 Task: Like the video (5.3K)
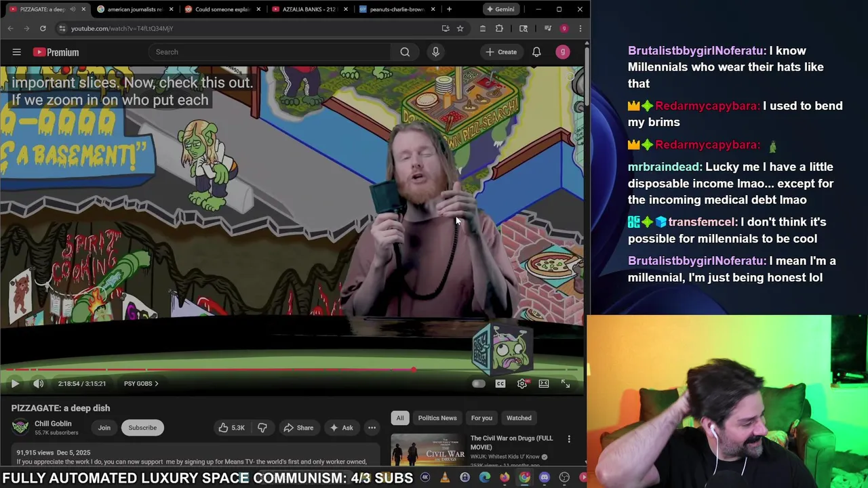231,428
